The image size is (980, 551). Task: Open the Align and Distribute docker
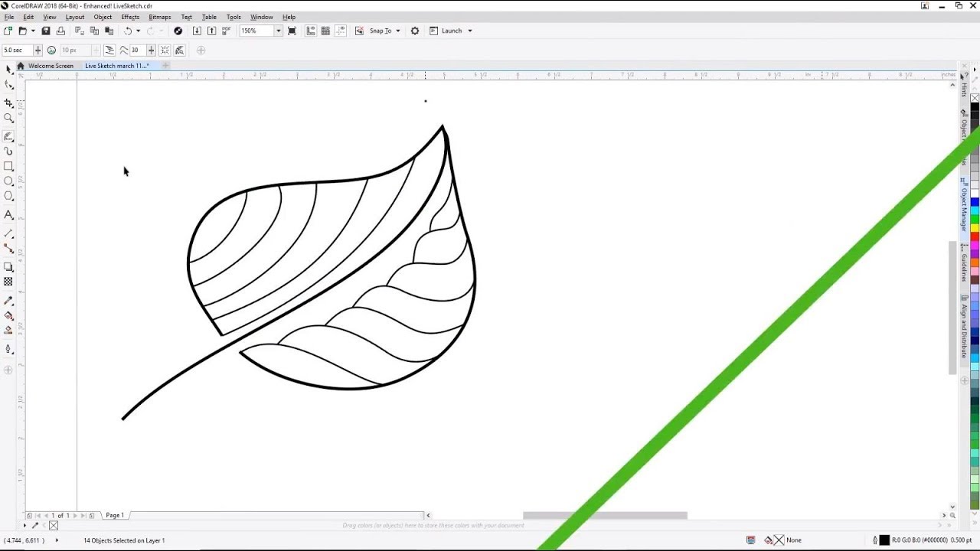coord(963,321)
